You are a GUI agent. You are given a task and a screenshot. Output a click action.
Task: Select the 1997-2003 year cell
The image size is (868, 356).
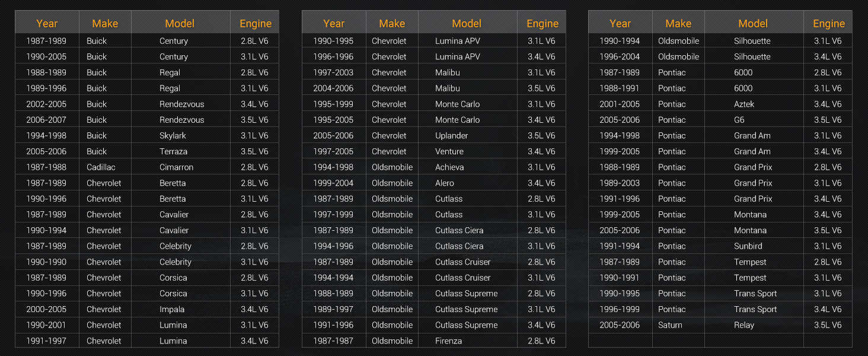[x=334, y=72]
